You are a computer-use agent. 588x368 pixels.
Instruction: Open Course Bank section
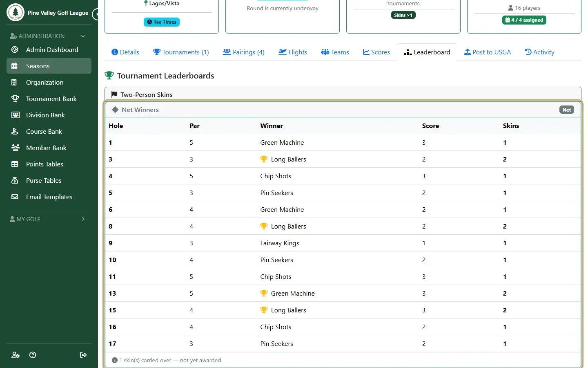pyautogui.click(x=49, y=131)
